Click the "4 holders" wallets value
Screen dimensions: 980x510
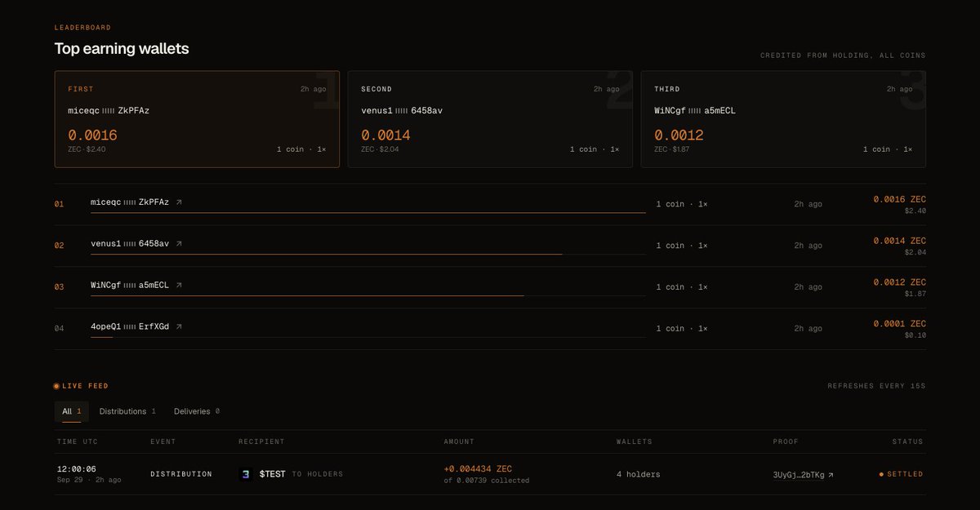(638, 474)
